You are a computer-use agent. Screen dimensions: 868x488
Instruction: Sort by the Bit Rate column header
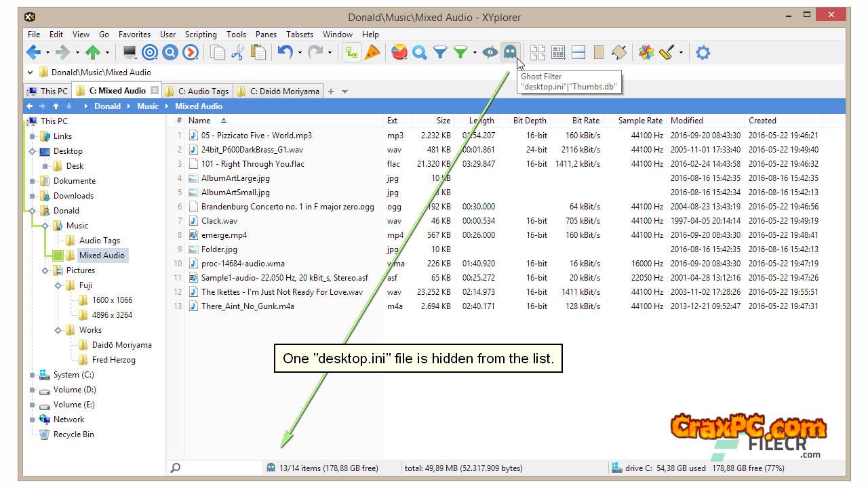point(585,121)
